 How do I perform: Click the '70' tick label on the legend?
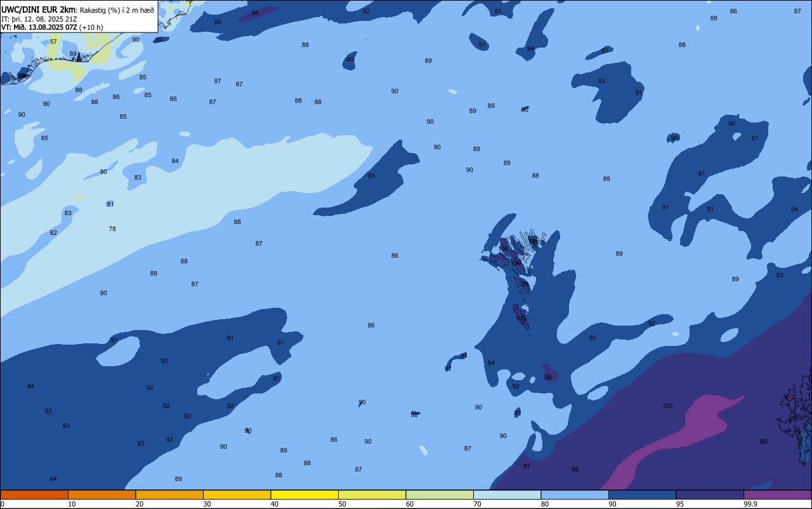pos(477,504)
